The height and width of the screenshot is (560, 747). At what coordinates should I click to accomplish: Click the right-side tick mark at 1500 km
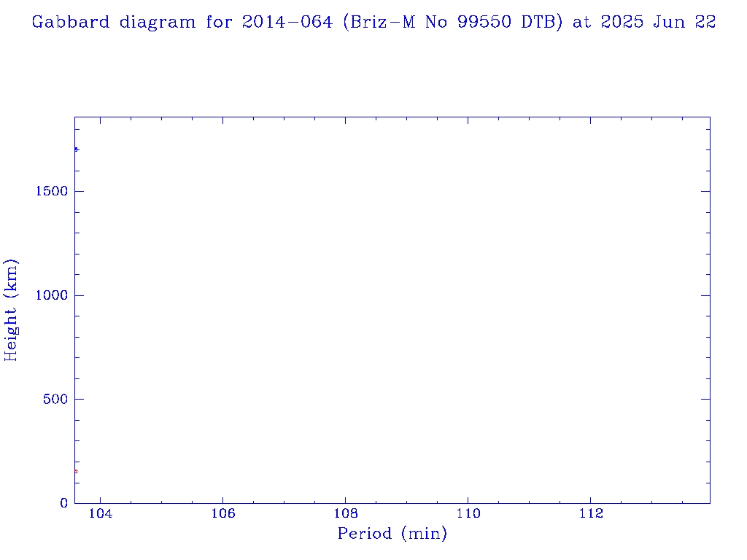pyautogui.click(x=705, y=191)
